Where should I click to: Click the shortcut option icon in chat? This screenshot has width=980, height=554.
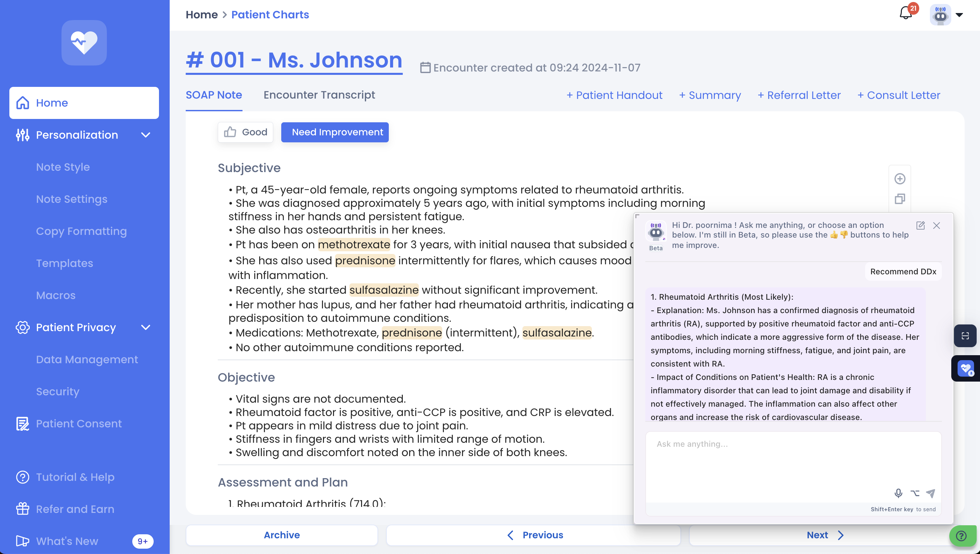pos(915,493)
